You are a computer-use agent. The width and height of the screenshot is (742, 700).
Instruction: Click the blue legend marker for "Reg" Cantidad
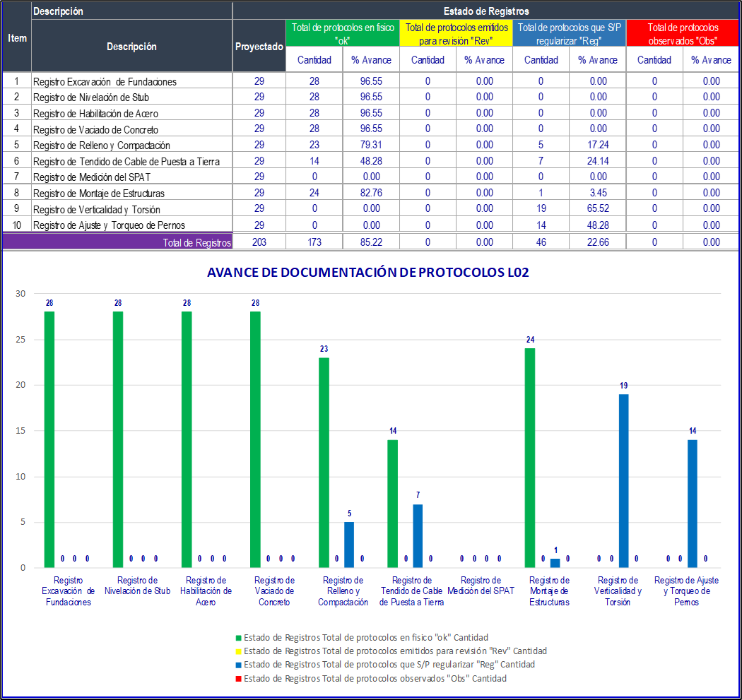pos(238,665)
